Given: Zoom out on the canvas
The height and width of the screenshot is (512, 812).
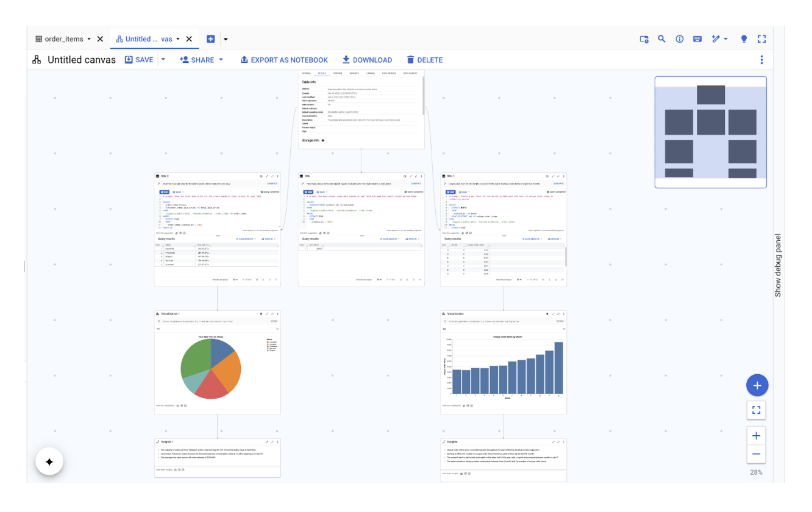Looking at the screenshot, I should (x=757, y=454).
